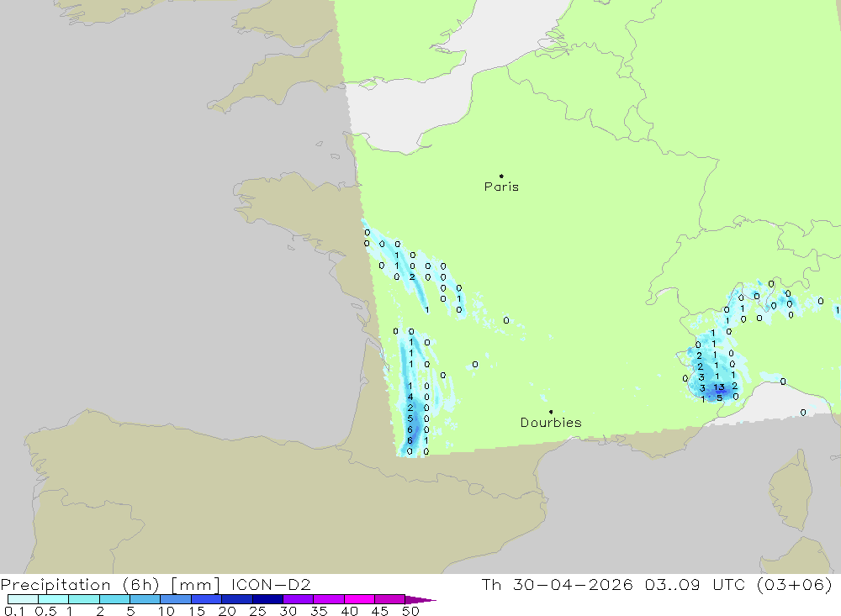
Task: Click the Paris location dot marker
Action: tap(501, 176)
